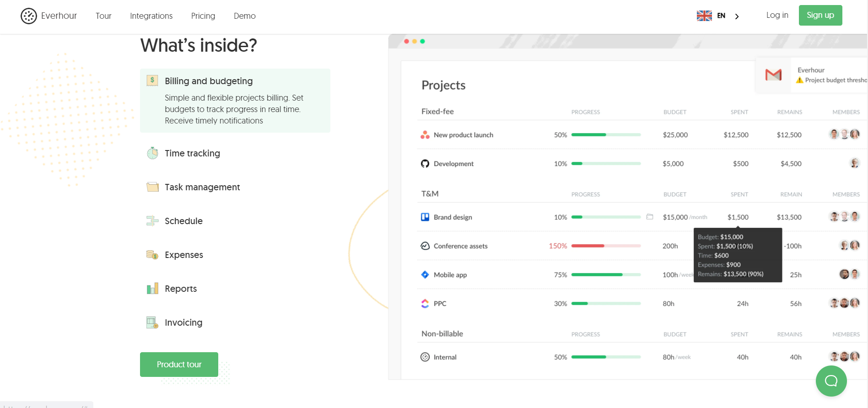This screenshot has width=868, height=408.
Task: Click the 'Projects' heading
Action: pos(443,86)
